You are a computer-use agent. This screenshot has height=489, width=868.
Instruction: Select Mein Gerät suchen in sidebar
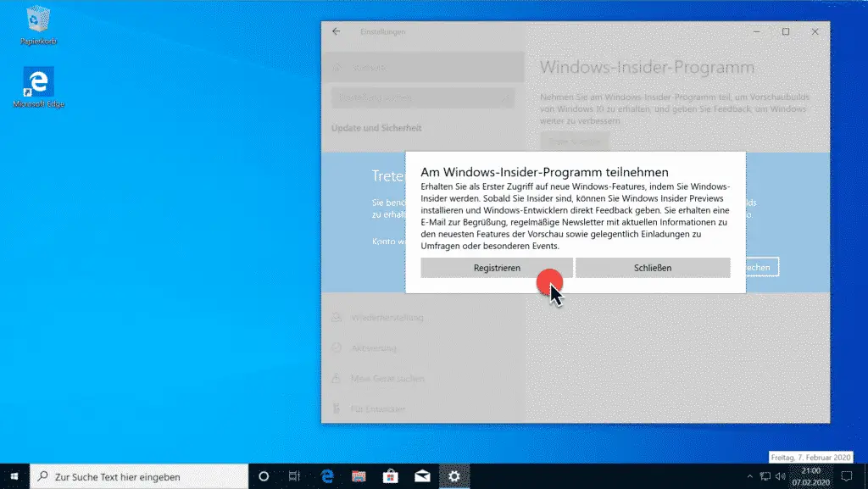coord(423,378)
